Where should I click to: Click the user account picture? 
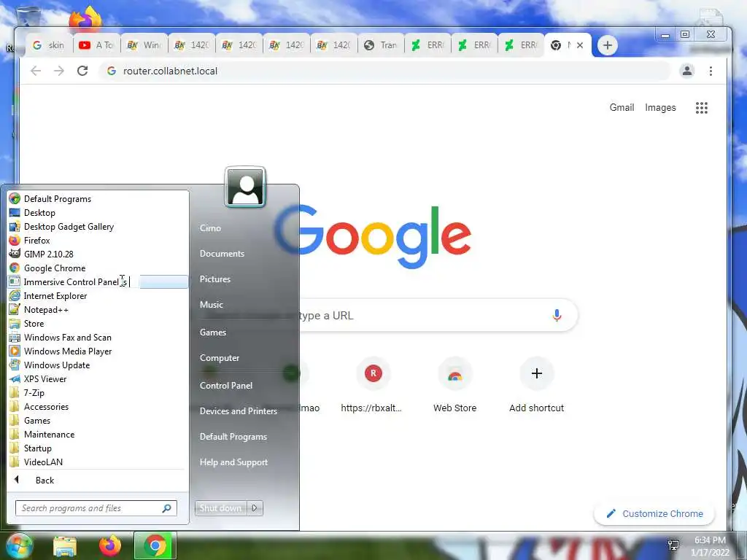tap(245, 187)
